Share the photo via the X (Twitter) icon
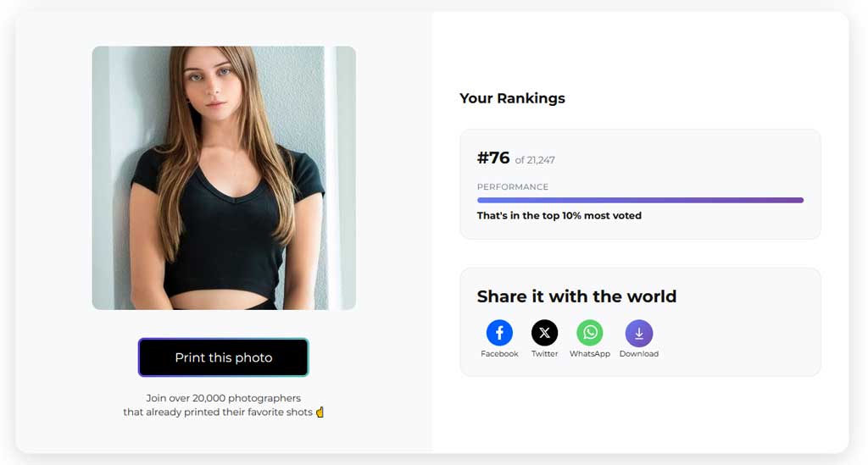This screenshot has width=868, height=465. point(544,333)
